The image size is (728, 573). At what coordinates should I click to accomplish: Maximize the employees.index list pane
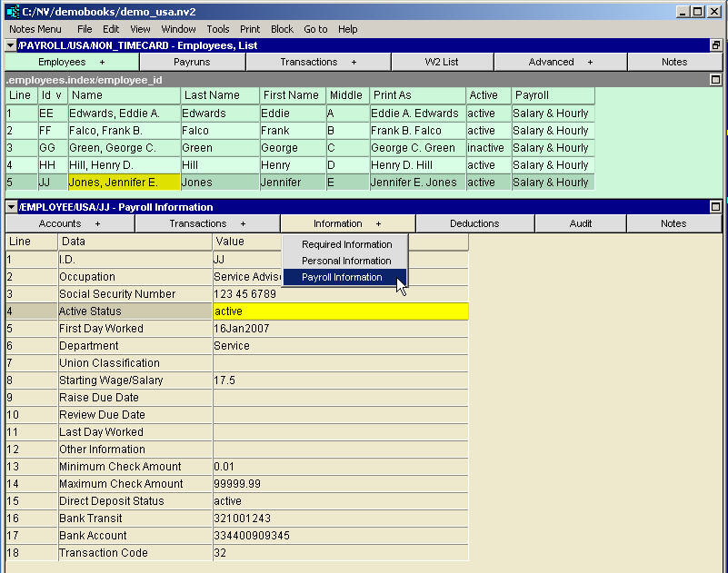click(715, 79)
